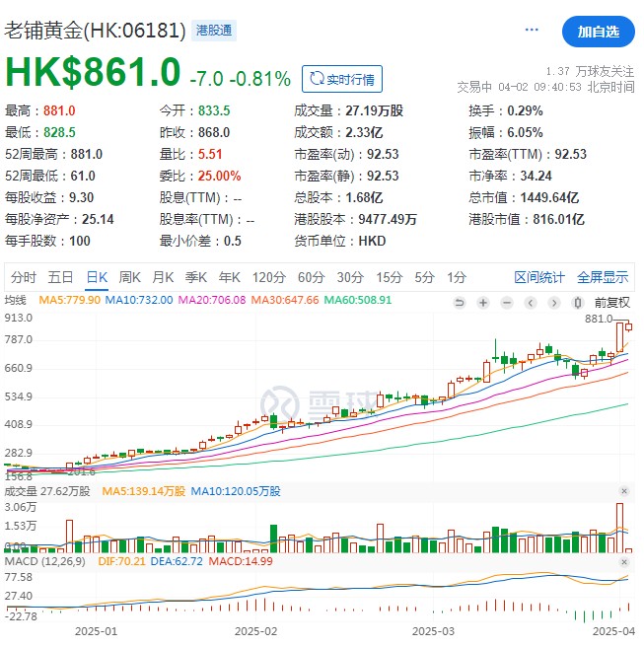644x647 pixels.
Task: Toggle the candlestick style icon
Action: 578,303
